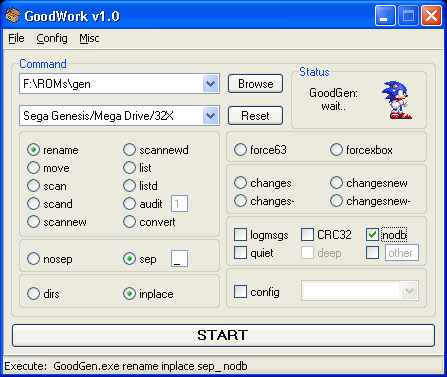Select the sep radio option
447x377 pixels.
(x=129, y=259)
